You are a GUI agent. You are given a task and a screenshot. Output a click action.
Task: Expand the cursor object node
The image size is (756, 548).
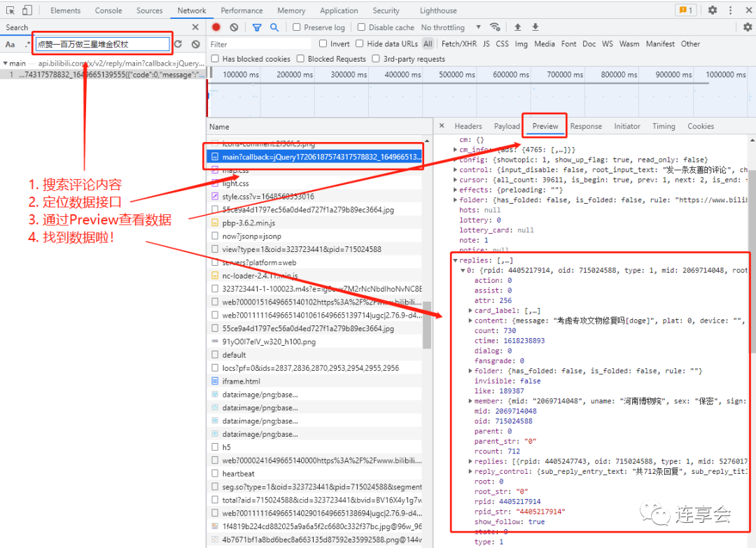coord(455,180)
